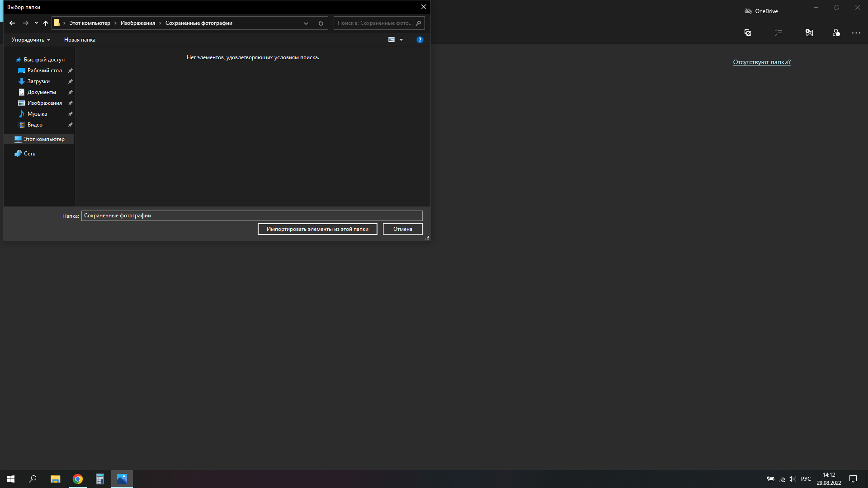Select "Сохраненные фотографии" breadcrumb
This screenshot has width=868, height=488.
tap(199, 23)
